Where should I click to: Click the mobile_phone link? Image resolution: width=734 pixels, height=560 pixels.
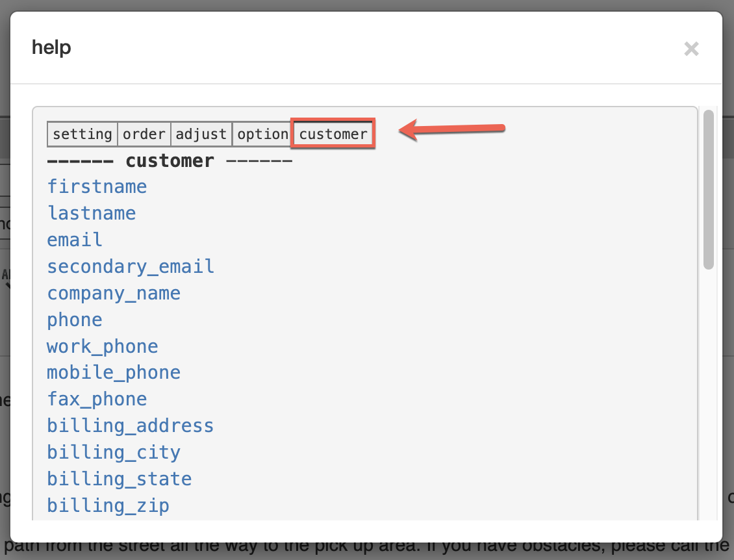coord(114,373)
